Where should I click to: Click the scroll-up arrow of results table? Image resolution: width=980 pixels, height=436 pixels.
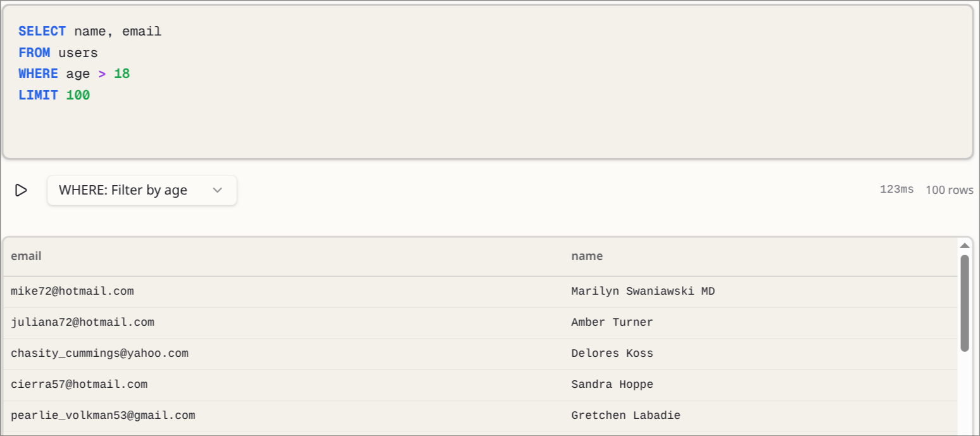(964, 246)
